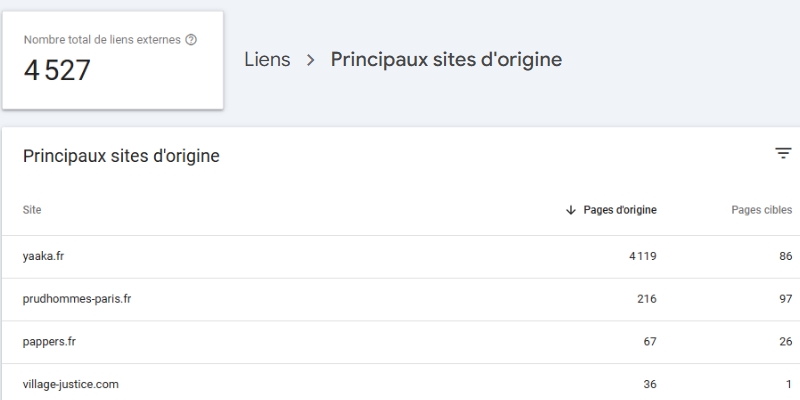800x400 pixels.
Task: Click the Principaux sites d'origine table heading
Action: [x=121, y=156]
